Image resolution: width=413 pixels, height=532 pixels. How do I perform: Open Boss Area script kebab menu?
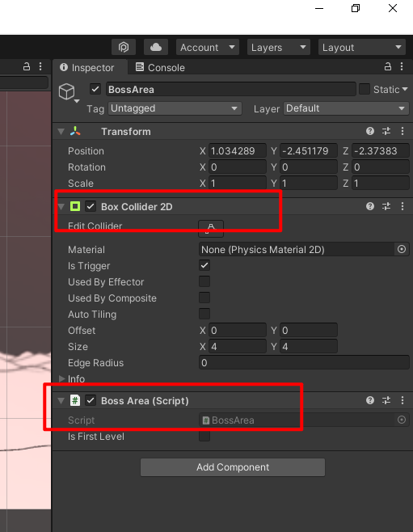click(402, 400)
